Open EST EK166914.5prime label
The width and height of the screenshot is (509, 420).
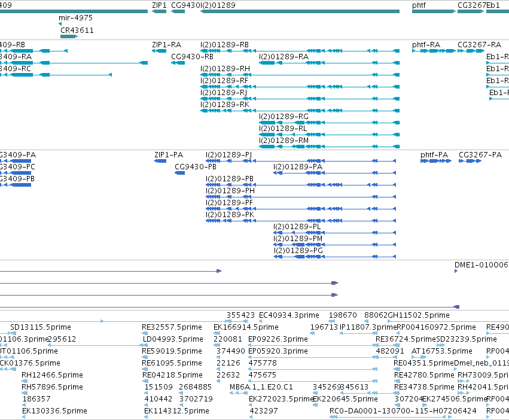(246, 327)
